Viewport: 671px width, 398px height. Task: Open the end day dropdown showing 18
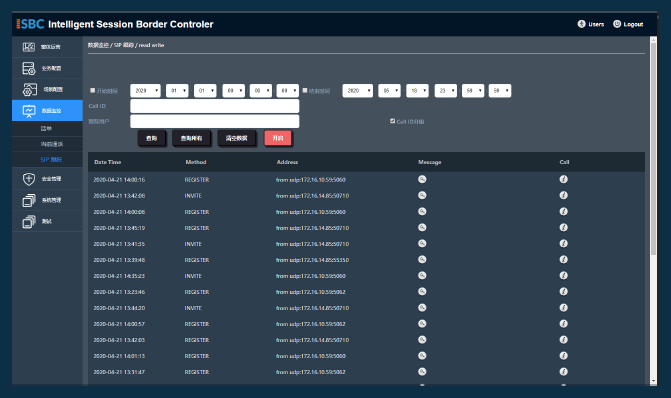(417, 91)
